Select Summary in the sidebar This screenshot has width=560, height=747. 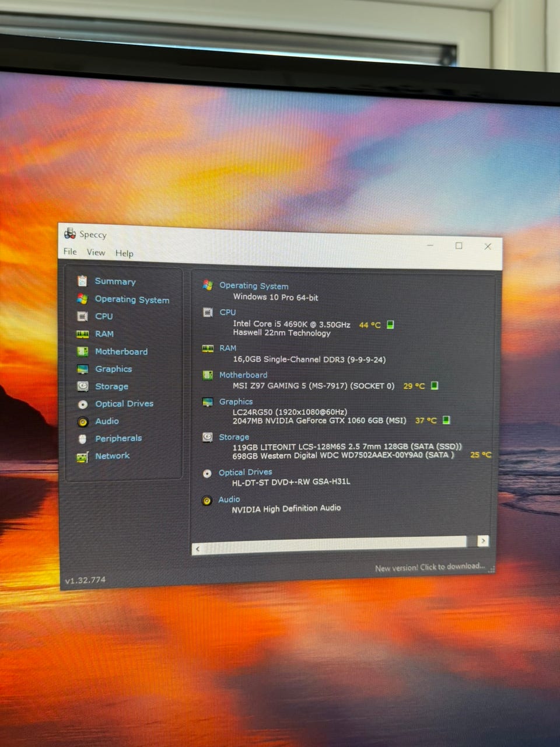[115, 281]
